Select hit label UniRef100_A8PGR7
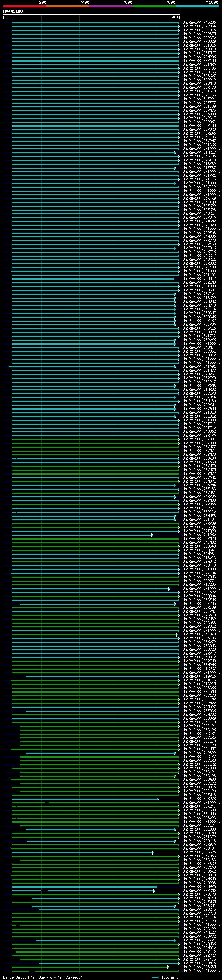Viewport: 222px width, 980px height. click(x=199, y=508)
